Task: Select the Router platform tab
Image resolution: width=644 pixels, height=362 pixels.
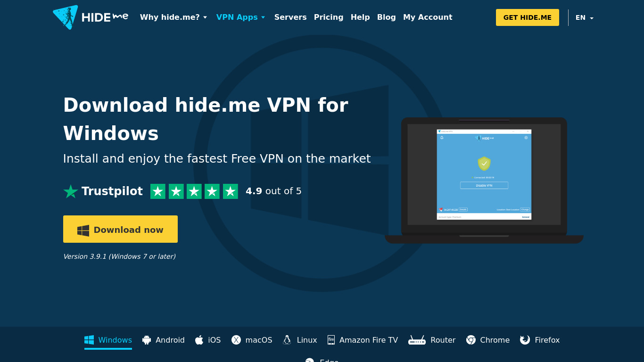Action: pyautogui.click(x=432, y=340)
